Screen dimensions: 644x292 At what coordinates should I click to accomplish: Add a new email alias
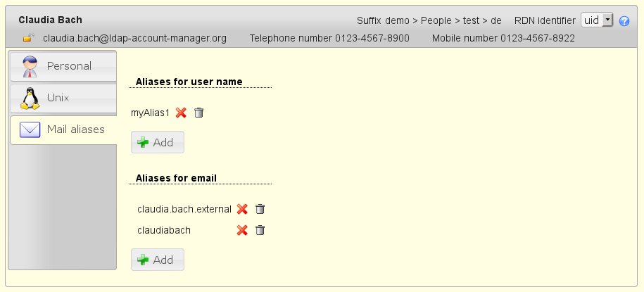(157, 260)
